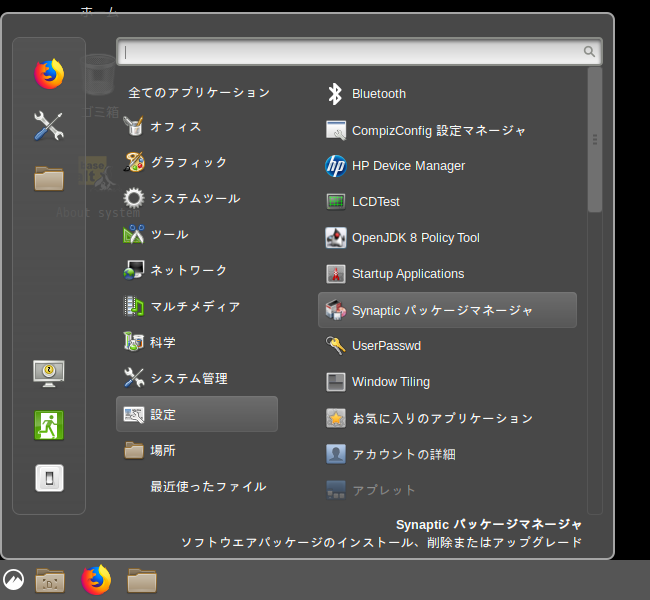This screenshot has width=650, height=600.
Task: Open アカウントの詳細 entry
Action: coord(447,454)
